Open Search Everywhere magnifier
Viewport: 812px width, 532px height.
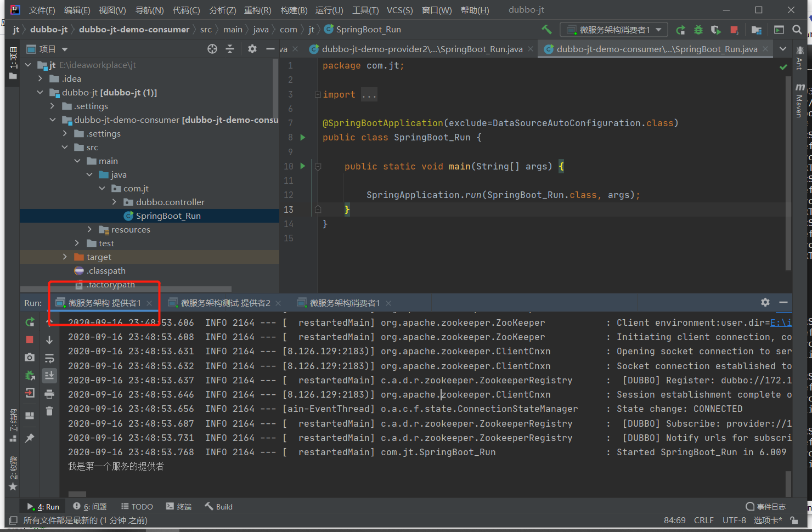click(797, 30)
